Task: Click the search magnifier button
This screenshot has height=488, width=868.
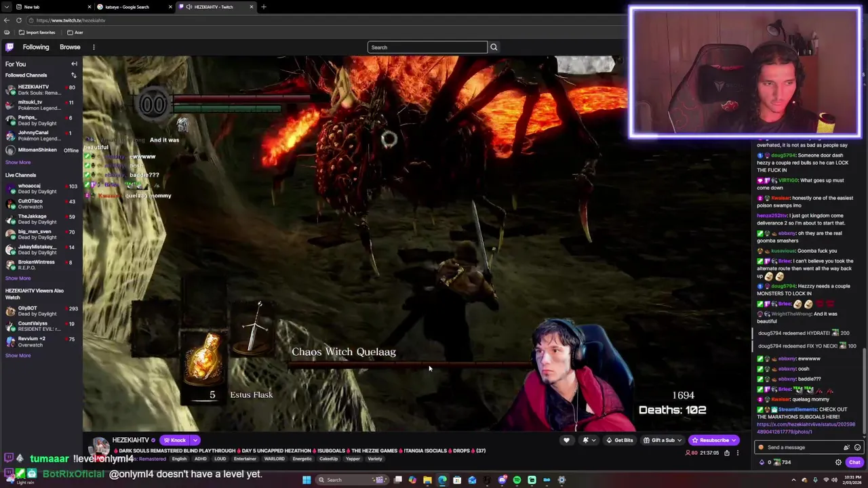Action: click(494, 47)
